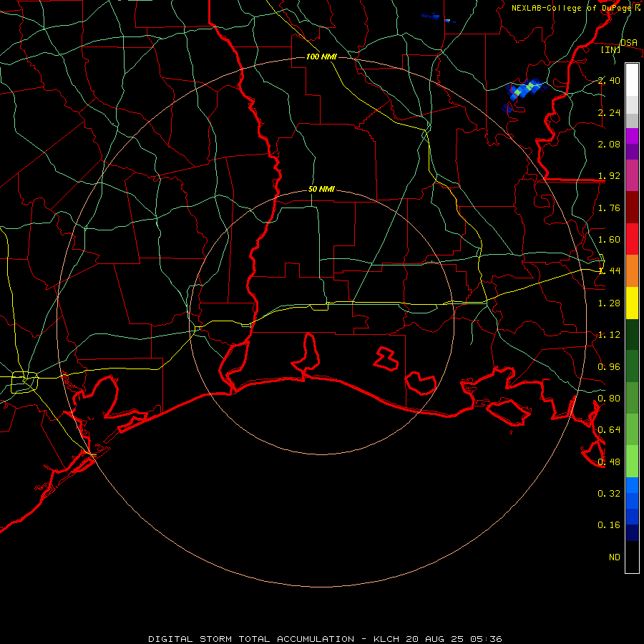
Task: Select the 2.08 legend value
Action: pyautogui.click(x=609, y=144)
